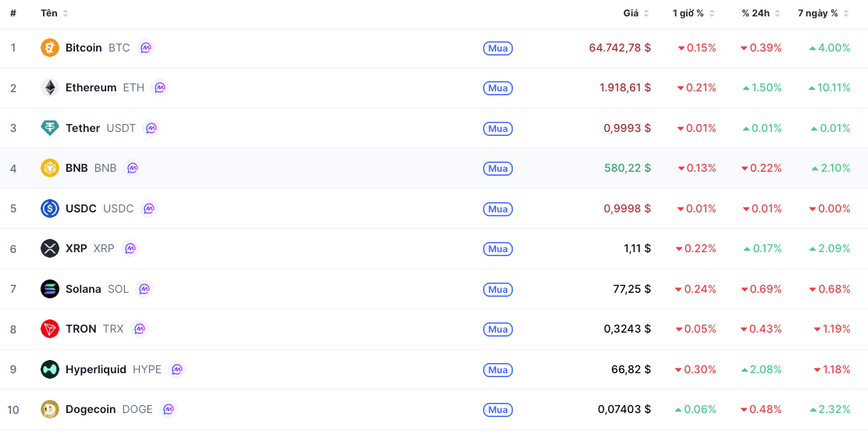Screen dimensions: 868x431
Task: Click the purple chat icon beside BNB
Action: [x=132, y=168]
